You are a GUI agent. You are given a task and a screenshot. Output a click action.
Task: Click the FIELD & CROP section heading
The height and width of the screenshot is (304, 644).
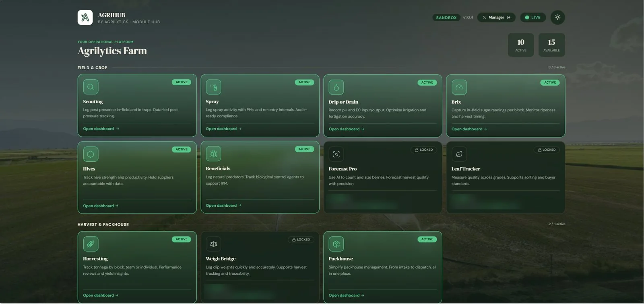[x=93, y=68]
